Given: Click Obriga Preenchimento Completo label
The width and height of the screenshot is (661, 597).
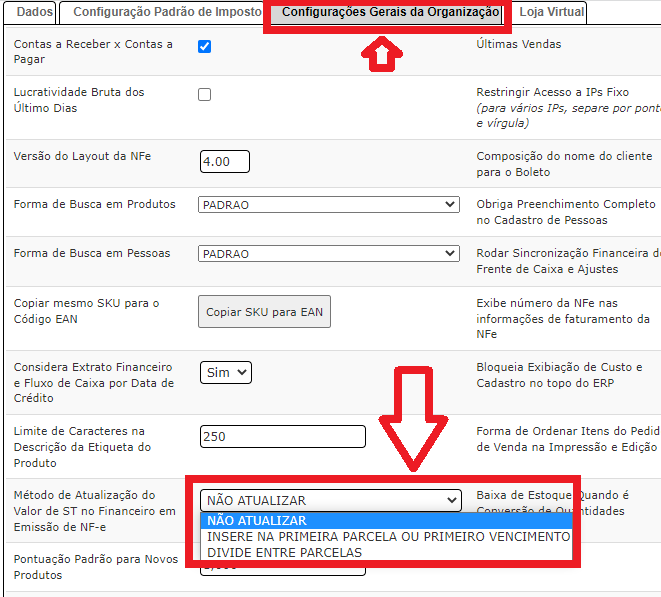Looking at the screenshot, I should (x=566, y=212).
